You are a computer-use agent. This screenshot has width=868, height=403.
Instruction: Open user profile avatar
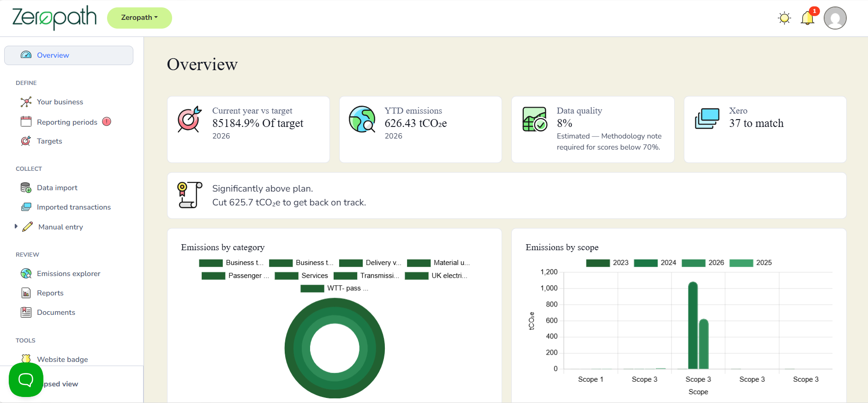[835, 18]
